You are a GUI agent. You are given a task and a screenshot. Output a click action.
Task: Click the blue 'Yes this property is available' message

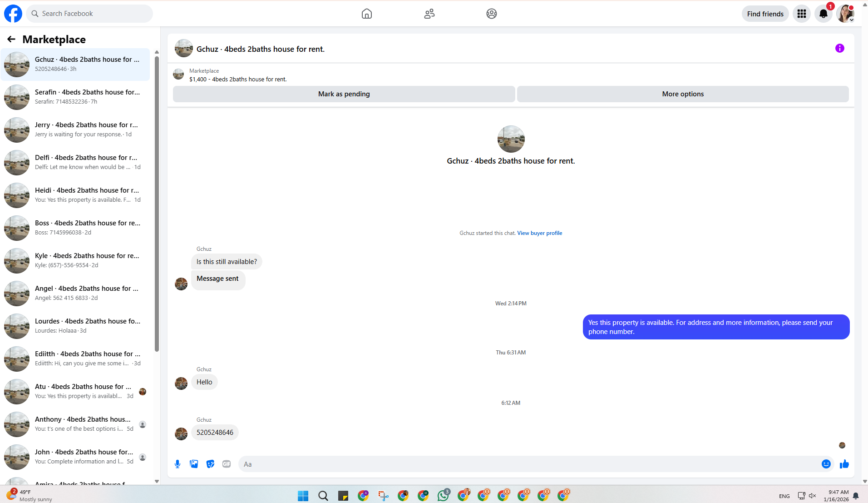716,327
